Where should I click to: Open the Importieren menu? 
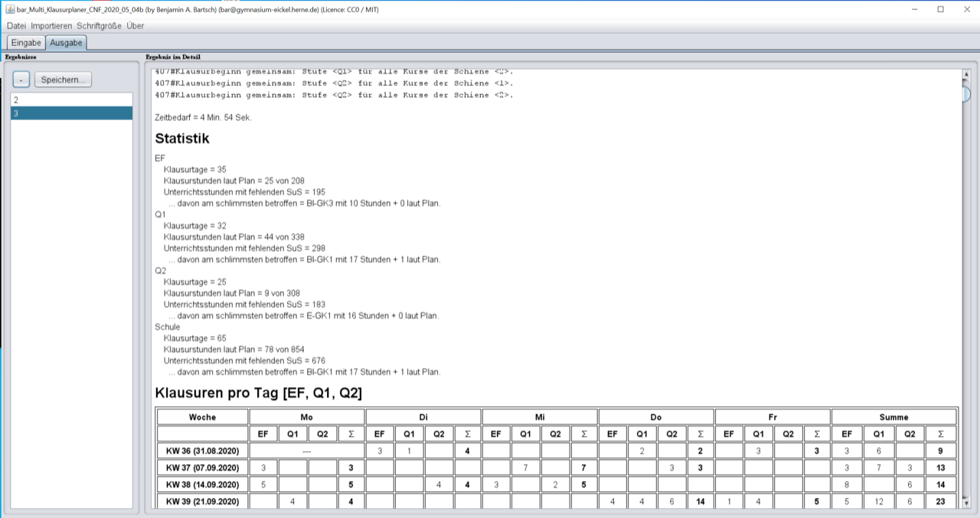pyautogui.click(x=51, y=26)
